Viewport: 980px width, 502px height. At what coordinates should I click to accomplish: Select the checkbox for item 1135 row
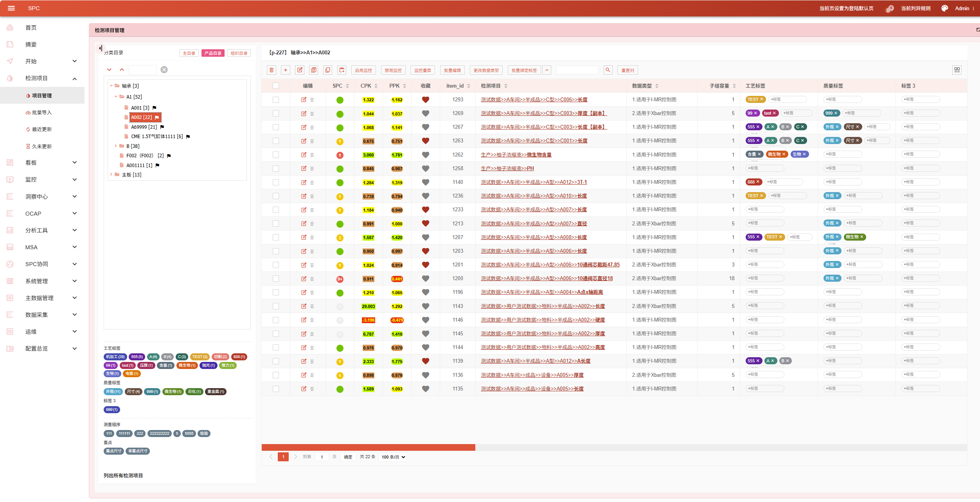coord(276,389)
